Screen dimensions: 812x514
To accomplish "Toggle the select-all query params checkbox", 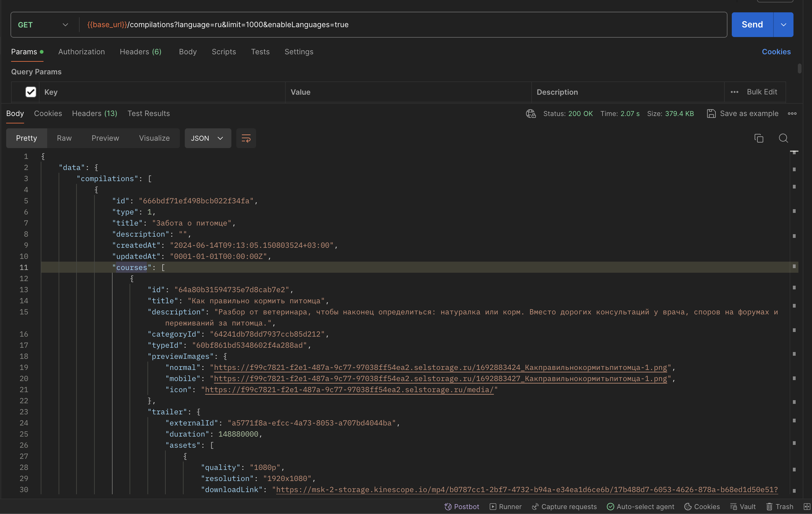I will [31, 92].
